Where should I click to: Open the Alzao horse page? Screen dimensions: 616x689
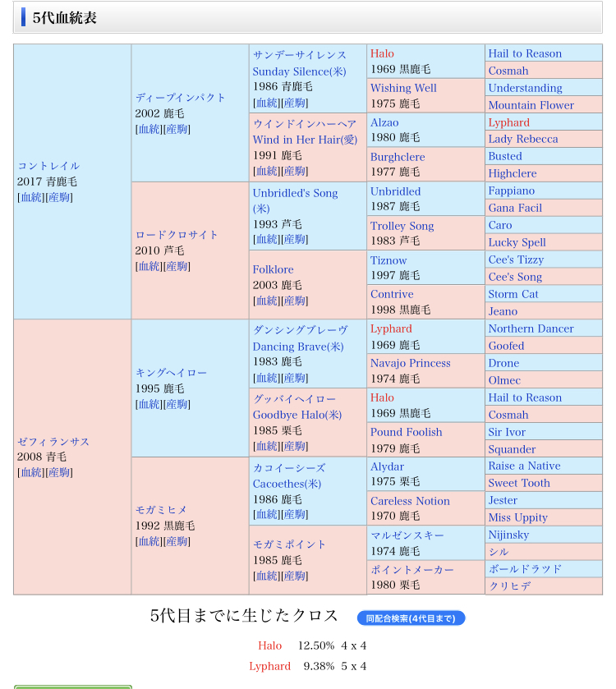point(384,122)
